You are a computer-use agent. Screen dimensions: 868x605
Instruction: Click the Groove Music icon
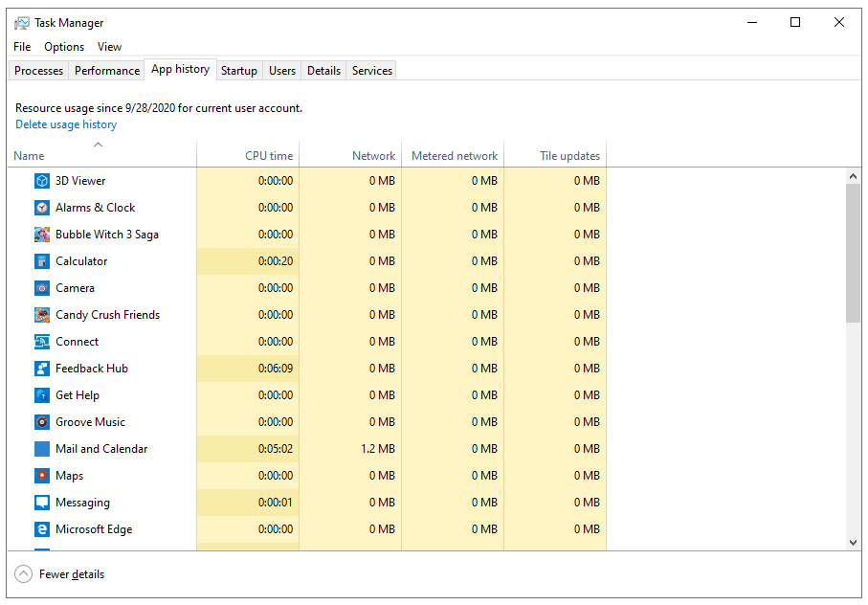click(x=42, y=422)
